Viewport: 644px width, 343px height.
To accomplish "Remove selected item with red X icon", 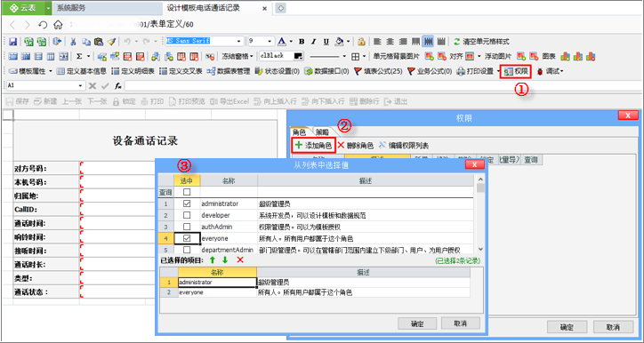I will [240, 259].
